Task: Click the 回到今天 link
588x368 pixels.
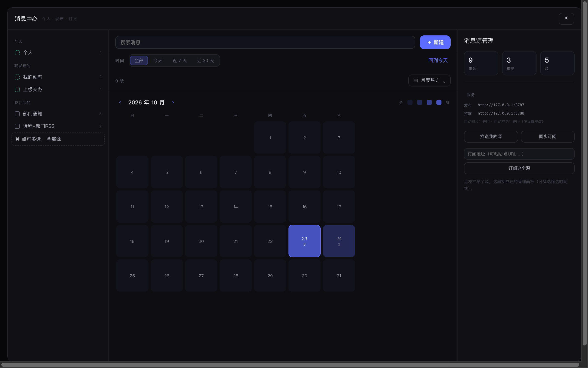Action: pyautogui.click(x=438, y=60)
